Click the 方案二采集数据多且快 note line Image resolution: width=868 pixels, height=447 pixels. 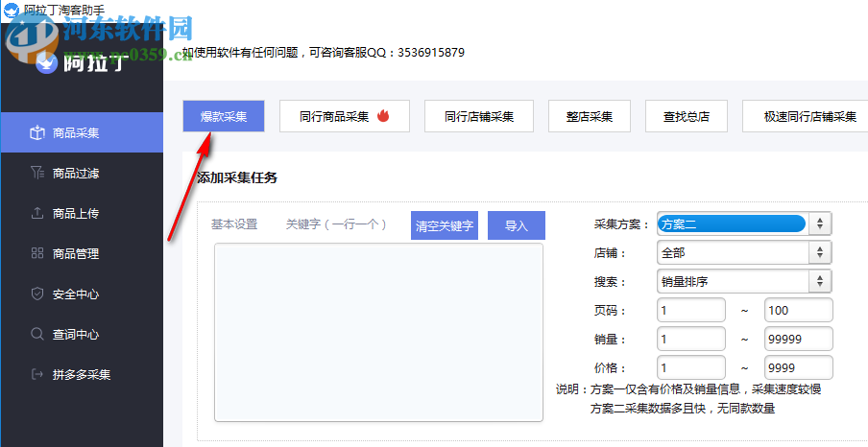(682, 409)
